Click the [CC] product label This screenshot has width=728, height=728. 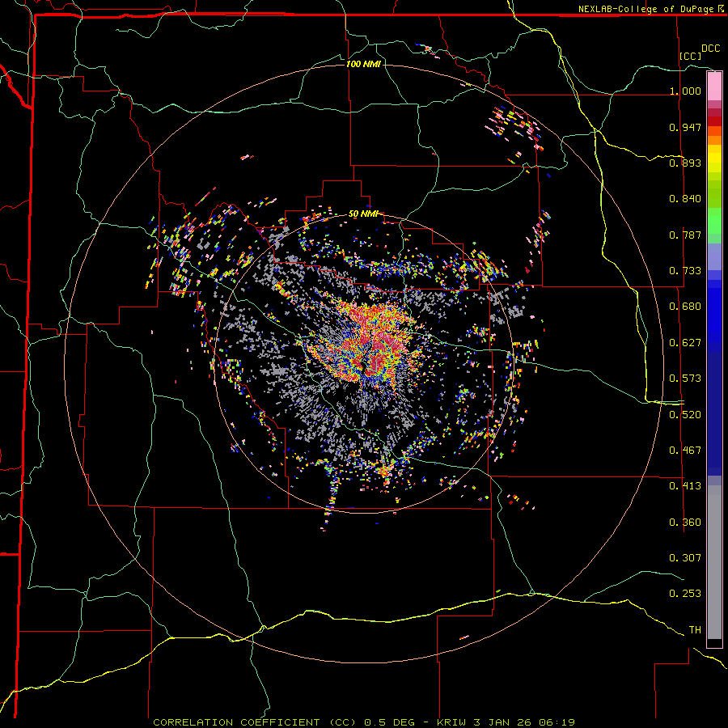691,56
